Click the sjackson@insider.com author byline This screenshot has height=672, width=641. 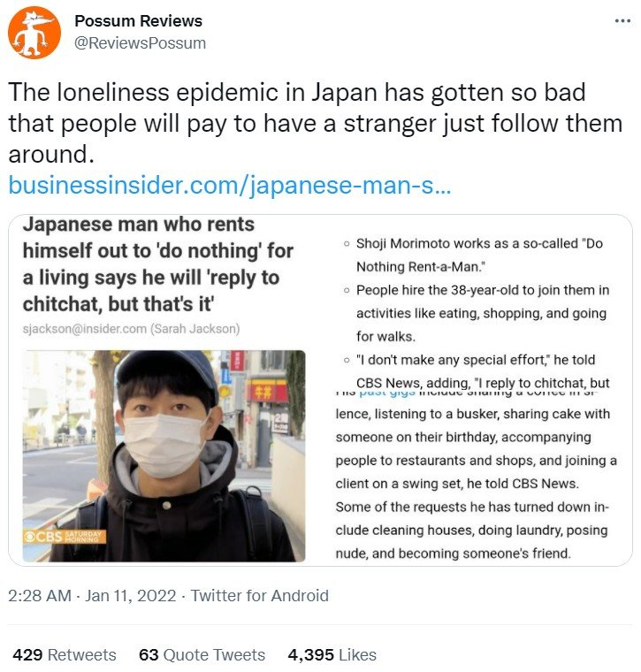pos(131,329)
